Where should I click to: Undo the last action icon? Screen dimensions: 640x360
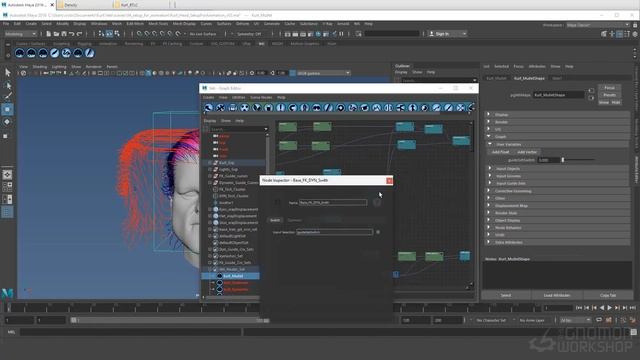click(71, 34)
